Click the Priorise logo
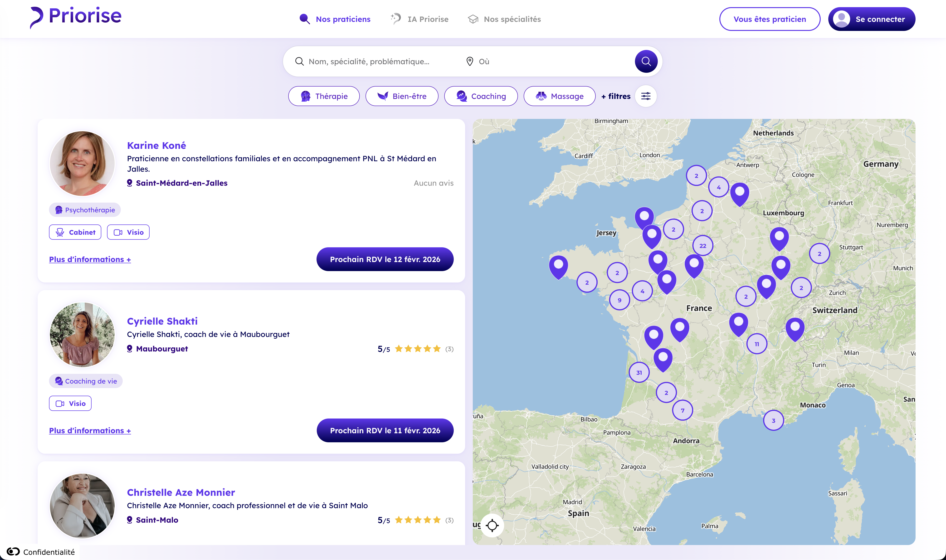Screen dimensions: 946x560 [x=76, y=17]
